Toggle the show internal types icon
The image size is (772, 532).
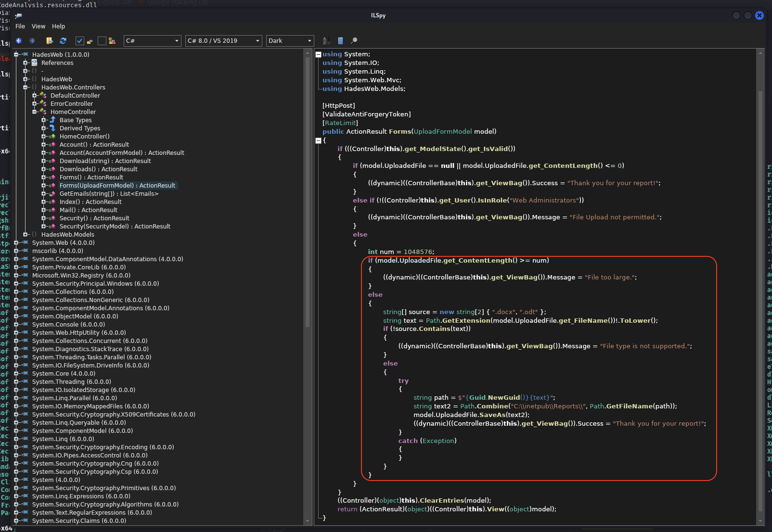point(112,41)
